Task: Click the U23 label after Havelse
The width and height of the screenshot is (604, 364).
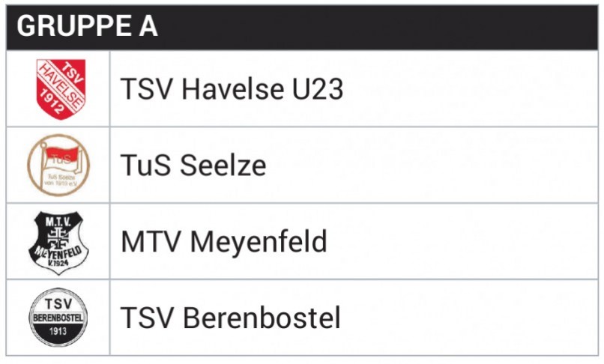Action: click(318, 88)
